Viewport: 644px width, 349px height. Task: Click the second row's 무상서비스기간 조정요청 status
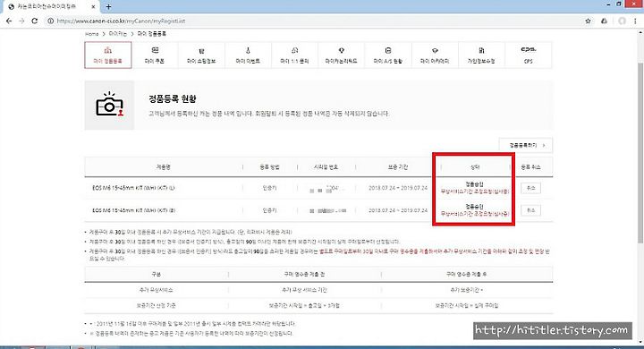click(x=475, y=214)
